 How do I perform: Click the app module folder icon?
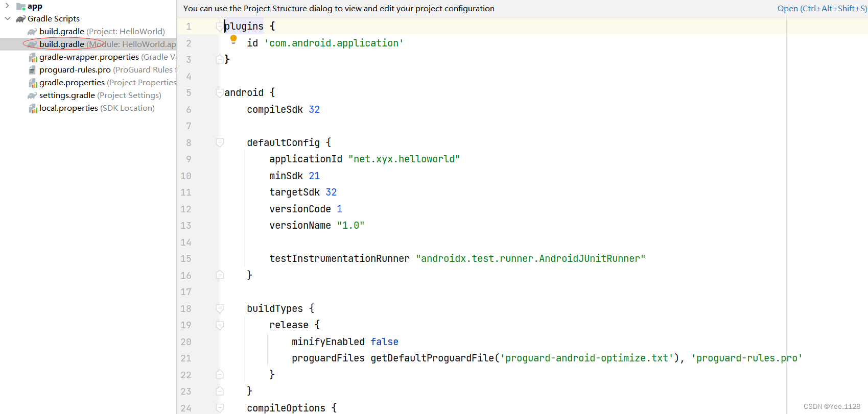(x=21, y=6)
